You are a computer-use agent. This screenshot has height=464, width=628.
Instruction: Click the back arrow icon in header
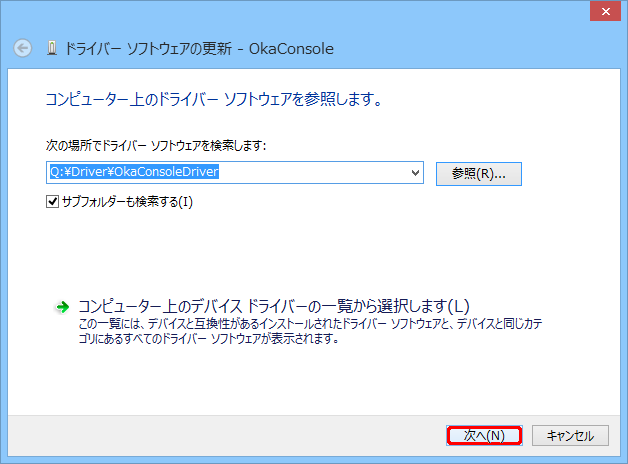[22, 48]
